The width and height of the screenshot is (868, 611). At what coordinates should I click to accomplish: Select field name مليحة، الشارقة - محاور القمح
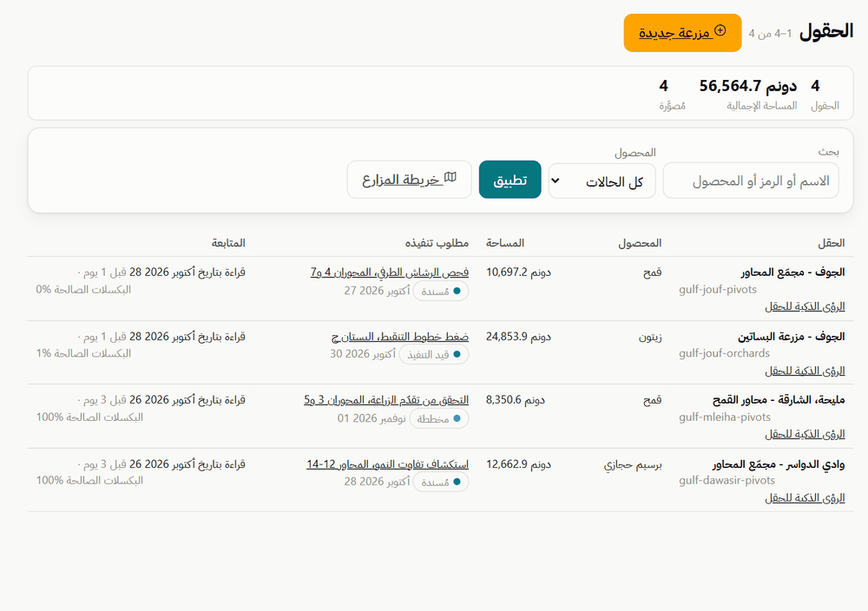pos(779,399)
